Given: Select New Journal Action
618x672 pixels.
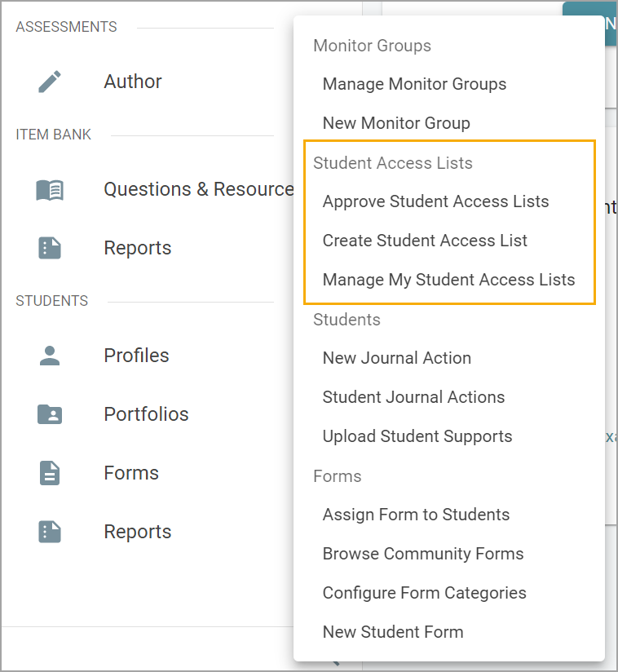Looking at the screenshot, I should pyautogui.click(x=396, y=358).
